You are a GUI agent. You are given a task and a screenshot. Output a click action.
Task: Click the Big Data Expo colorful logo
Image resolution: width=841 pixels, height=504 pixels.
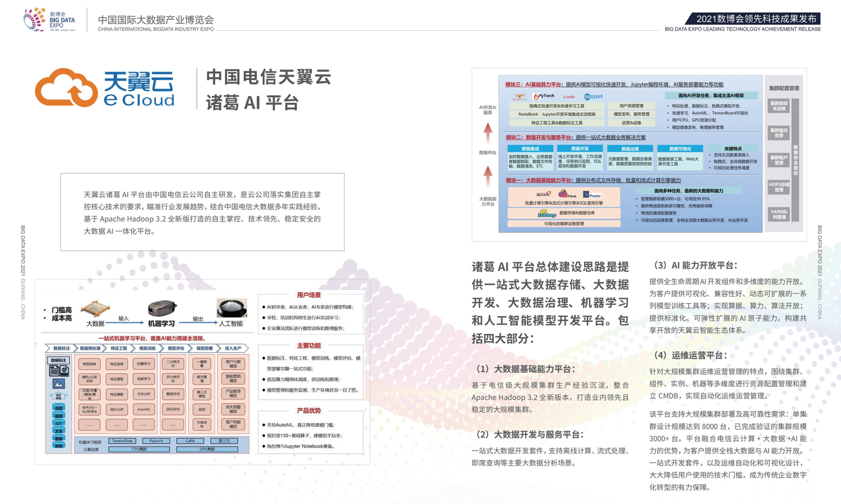click(35, 19)
